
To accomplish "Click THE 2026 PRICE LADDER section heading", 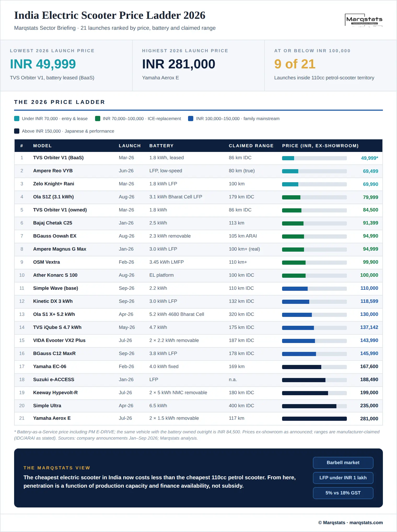I will point(60,102).
